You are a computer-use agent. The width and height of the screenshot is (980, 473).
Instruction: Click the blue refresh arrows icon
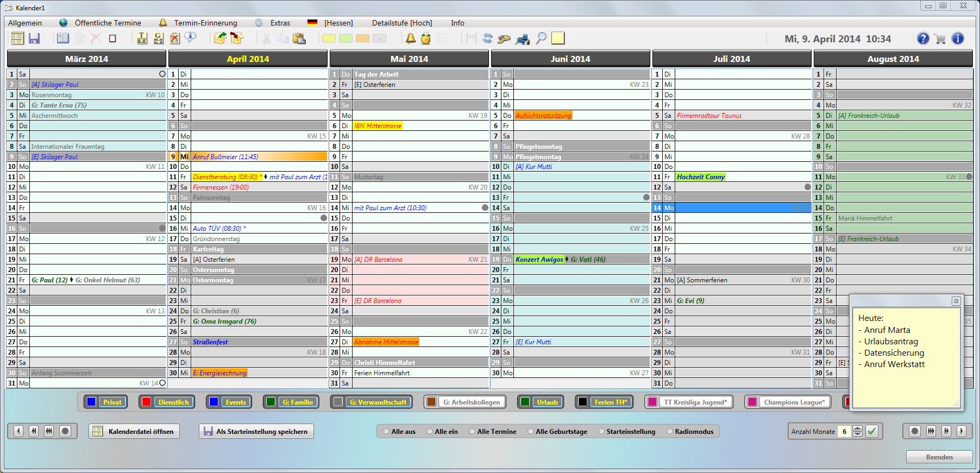(487, 39)
